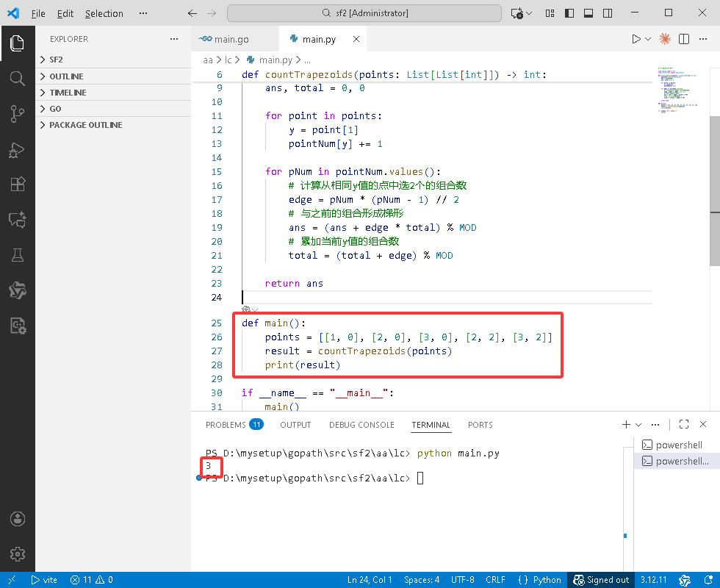Click the Signed out status item
720x588 pixels.
coord(601,580)
